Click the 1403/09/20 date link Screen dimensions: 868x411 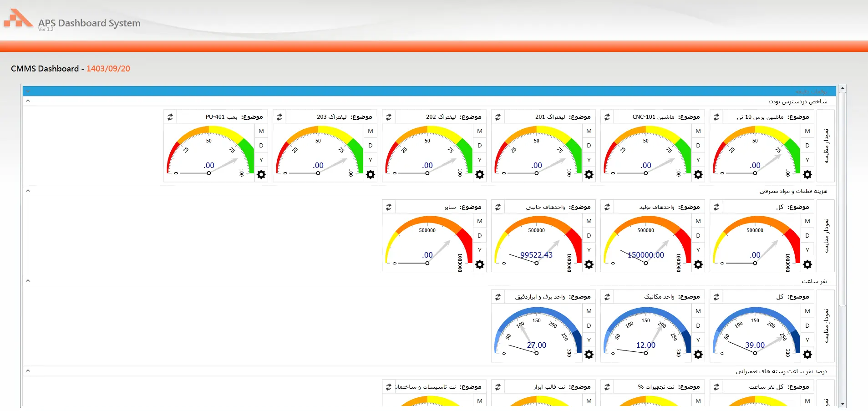108,69
